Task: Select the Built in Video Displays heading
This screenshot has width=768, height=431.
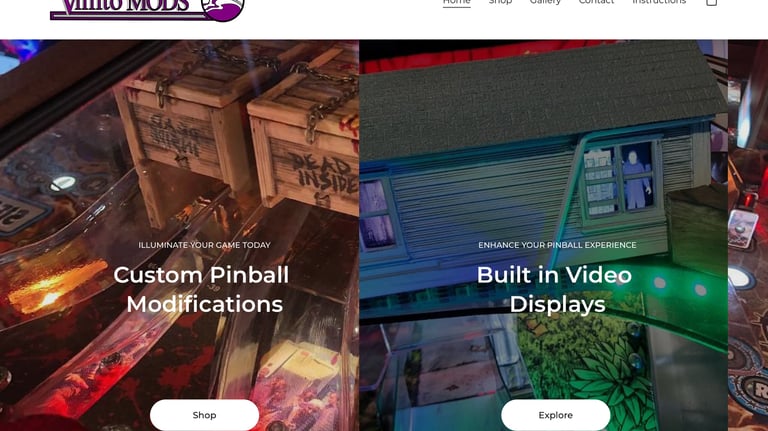Action: (x=555, y=289)
